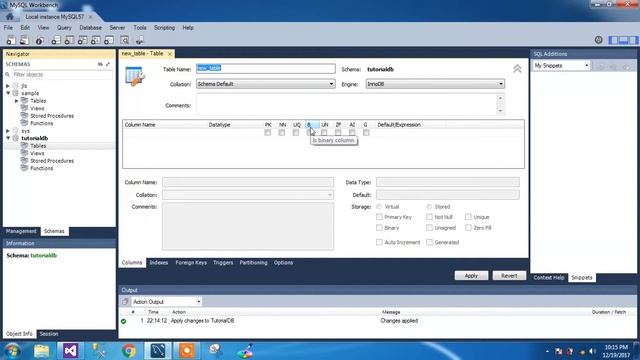Select the Virtual storage radio button
640x360 pixels.
tap(379, 207)
